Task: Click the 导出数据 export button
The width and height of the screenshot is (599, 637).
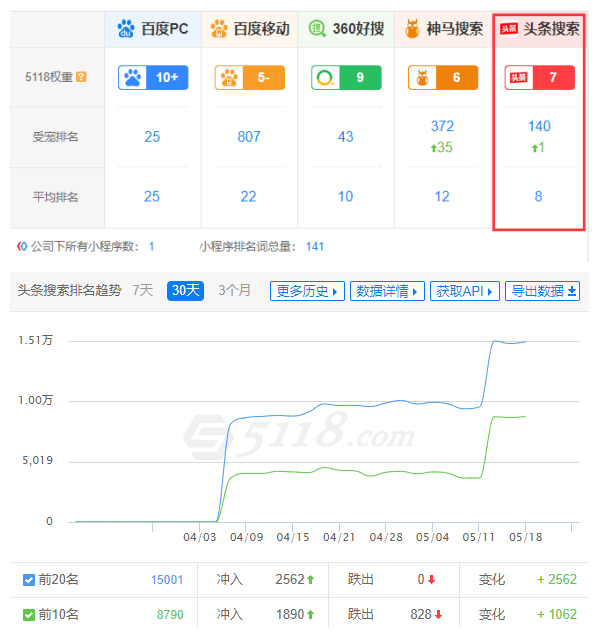Action: (543, 291)
